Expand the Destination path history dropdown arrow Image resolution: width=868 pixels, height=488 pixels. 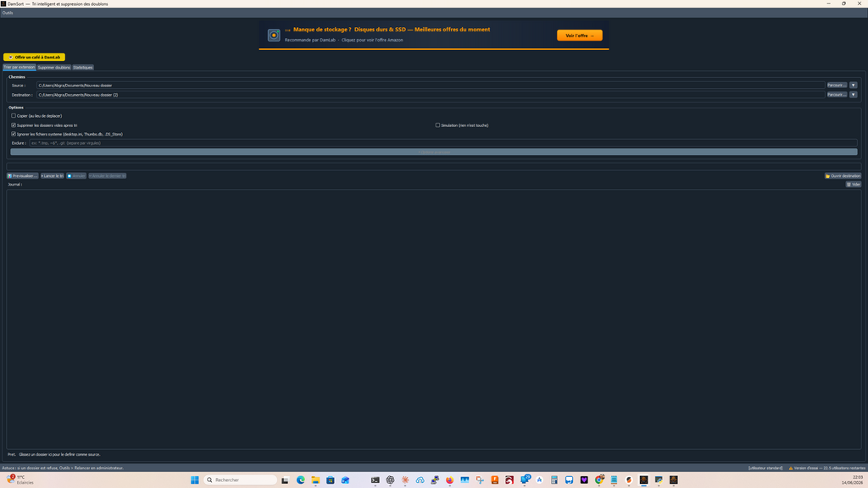coord(853,95)
